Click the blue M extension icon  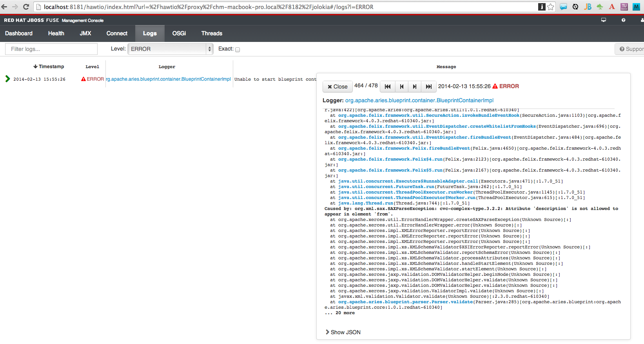pos(636,7)
